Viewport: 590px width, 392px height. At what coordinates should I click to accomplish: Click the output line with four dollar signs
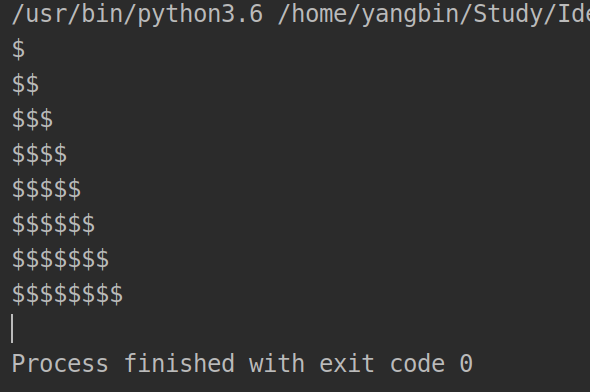pyautogui.click(x=40, y=154)
